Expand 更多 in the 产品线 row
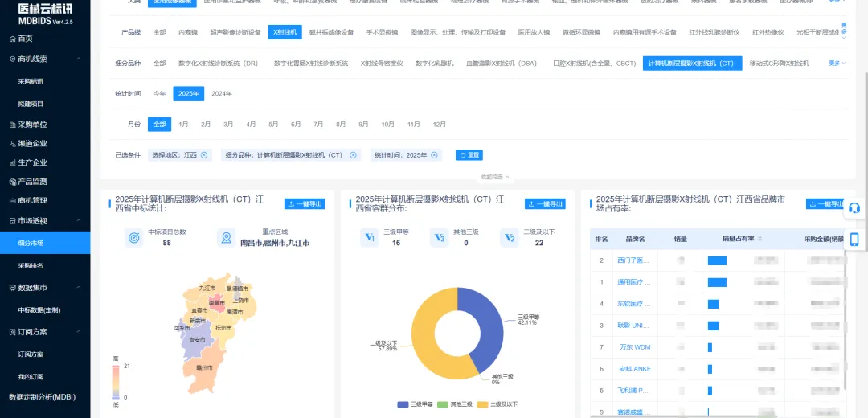This screenshot has width=868, height=418. (844, 31)
